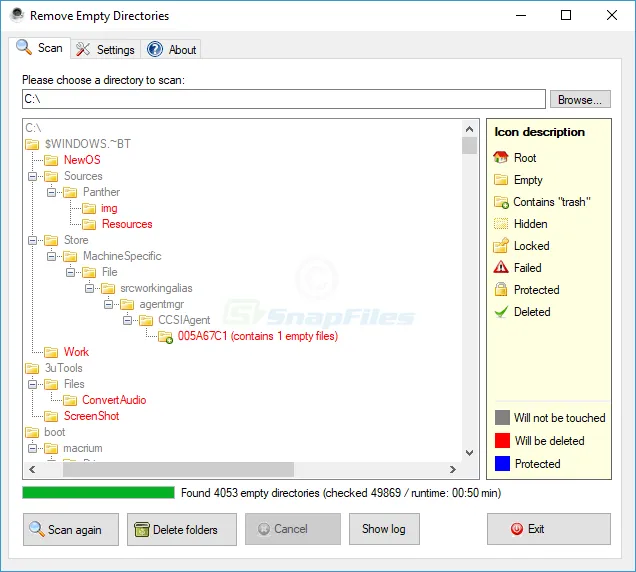This screenshot has height=572, width=636.
Task: Click the folder icon beside img
Action: pos(89,208)
